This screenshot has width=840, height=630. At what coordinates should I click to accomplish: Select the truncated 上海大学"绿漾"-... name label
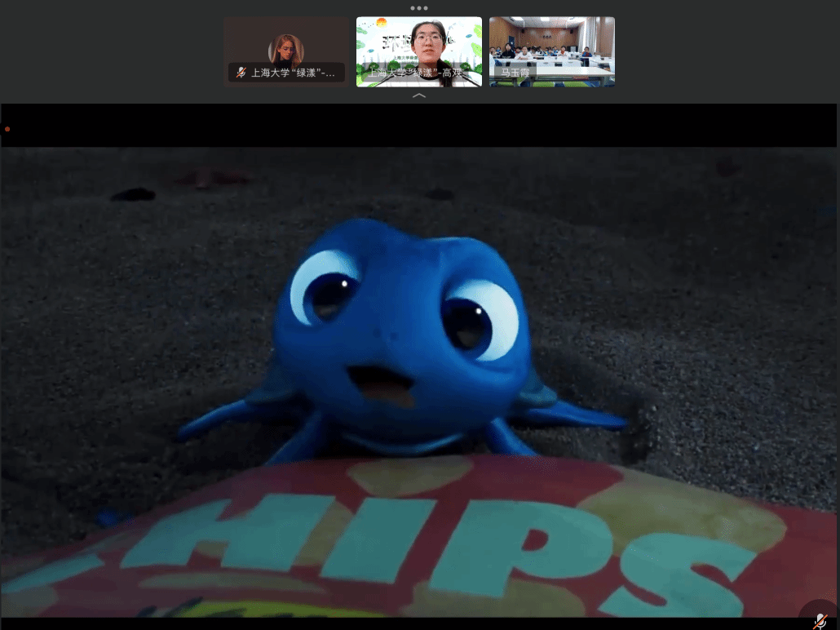(293, 73)
